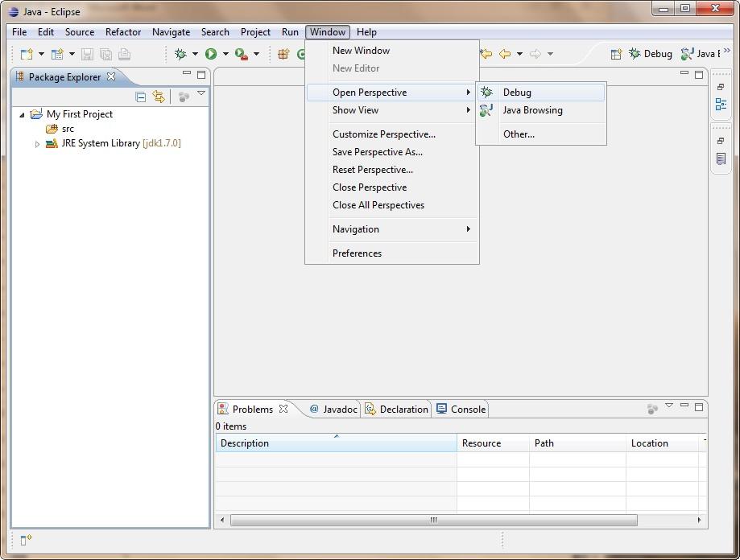
Task: Click the Outline icon in the right trim
Action: (x=721, y=104)
